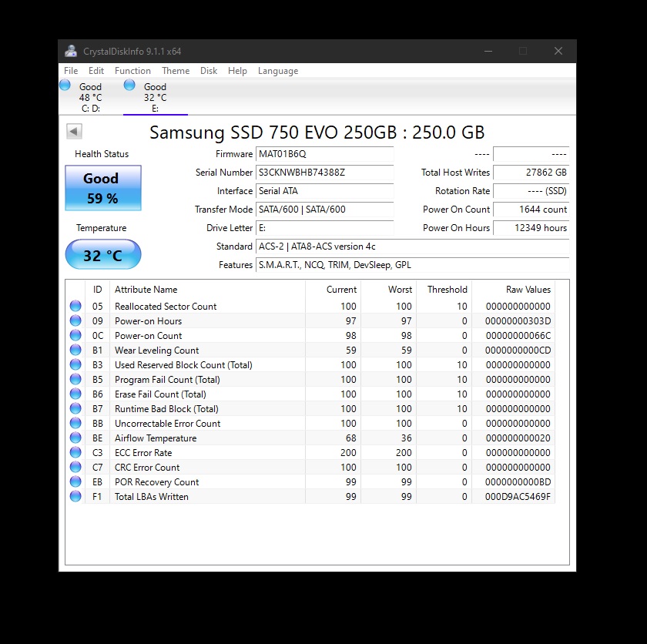Open the File menu
Viewport: 647px width, 644px height.
pyautogui.click(x=71, y=71)
